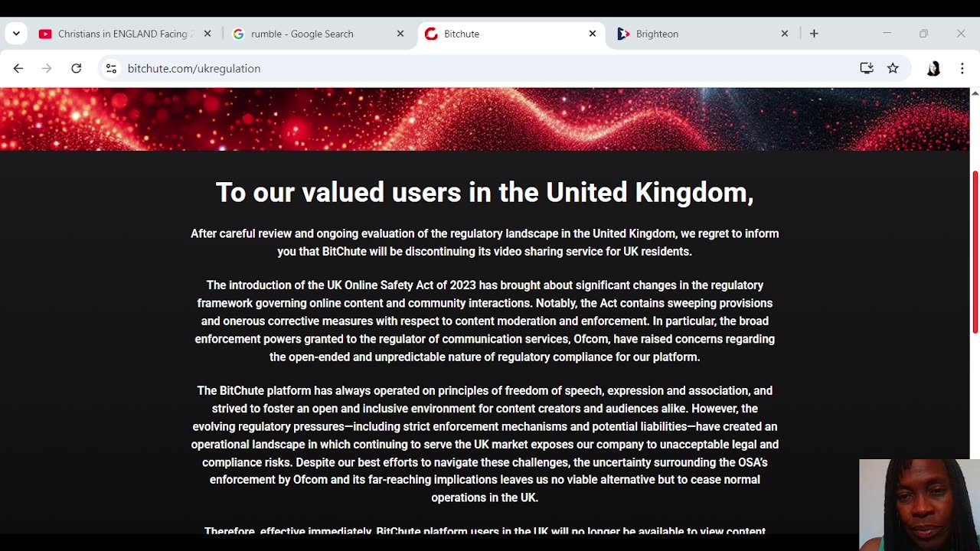Switch to the Christians in ENGLAND YouTube tab
Viewport: 980px width, 551px height.
coord(126,34)
